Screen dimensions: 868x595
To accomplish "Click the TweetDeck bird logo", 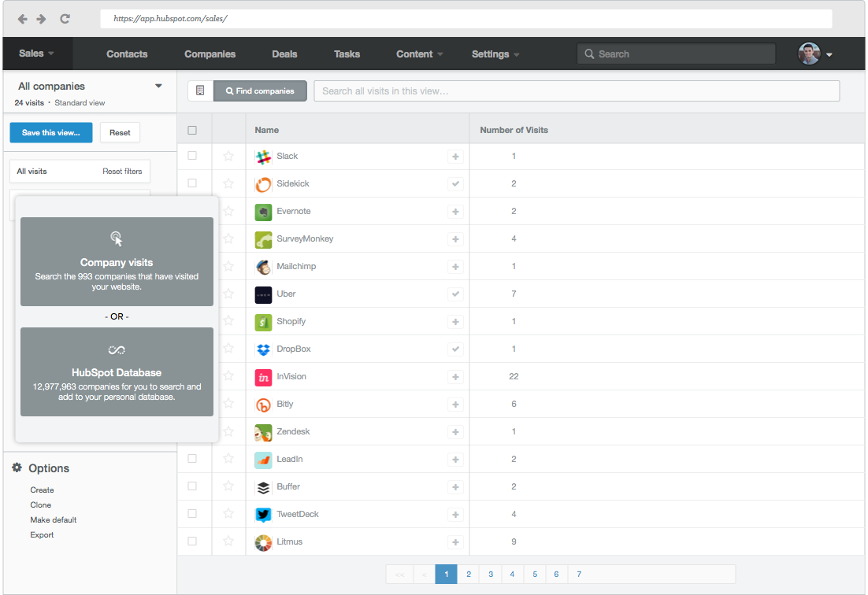I will click(x=263, y=515).
